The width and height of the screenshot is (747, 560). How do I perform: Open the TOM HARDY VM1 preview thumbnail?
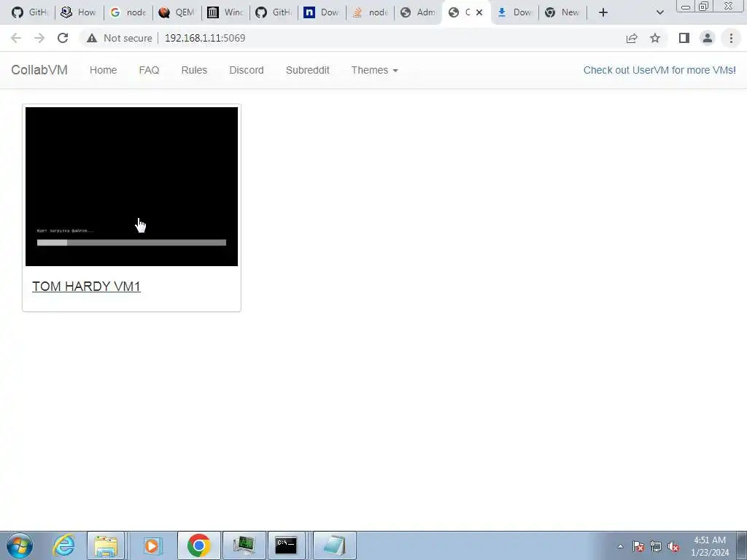[x=131, y=186]
